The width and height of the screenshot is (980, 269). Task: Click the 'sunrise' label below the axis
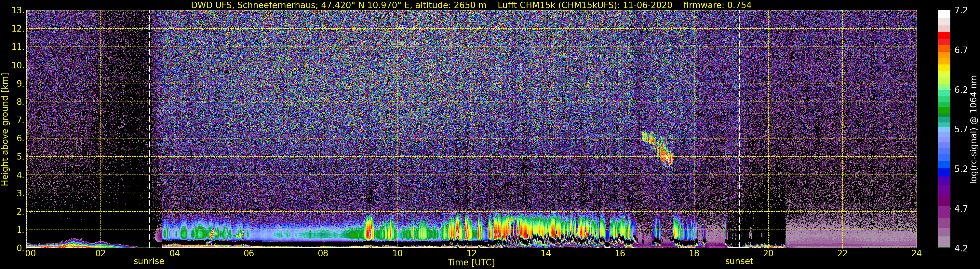click(x=149, y=261)
